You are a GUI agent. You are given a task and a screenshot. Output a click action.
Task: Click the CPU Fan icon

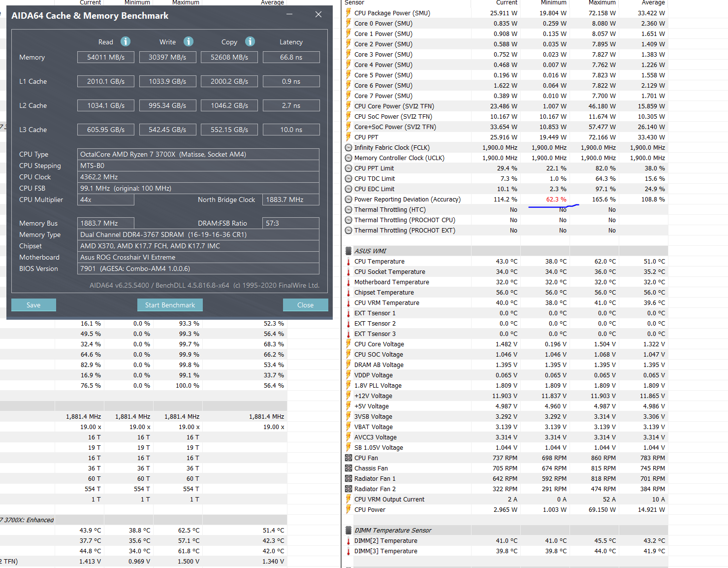pyautogui.click(x=348, y=458)
